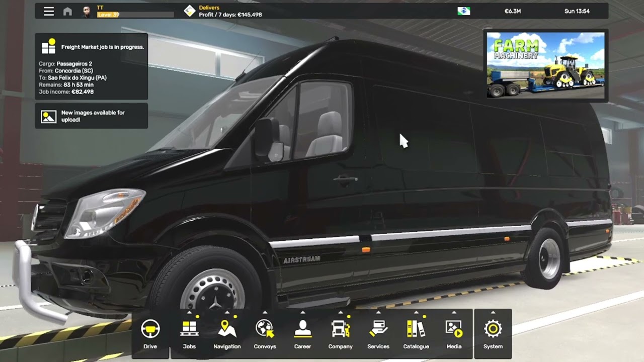Click the TT player name
The width and height of the screenshot is (644, 362).
pyautogui.click(x=100, y=8)
